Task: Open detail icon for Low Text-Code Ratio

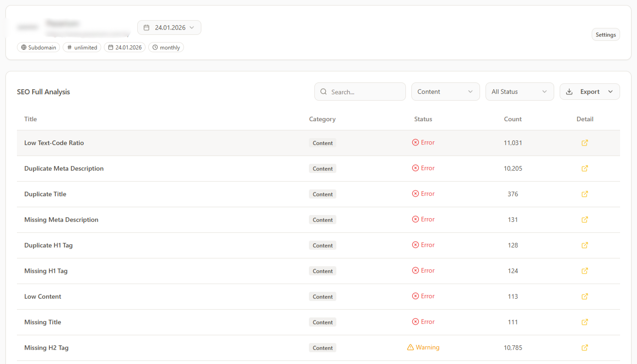Action: (584, 143)
